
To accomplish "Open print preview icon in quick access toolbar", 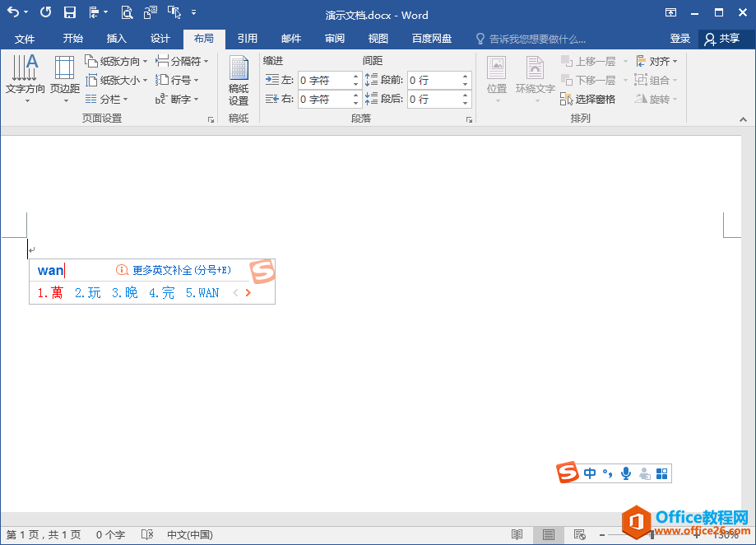I will [x=127, y=12].
